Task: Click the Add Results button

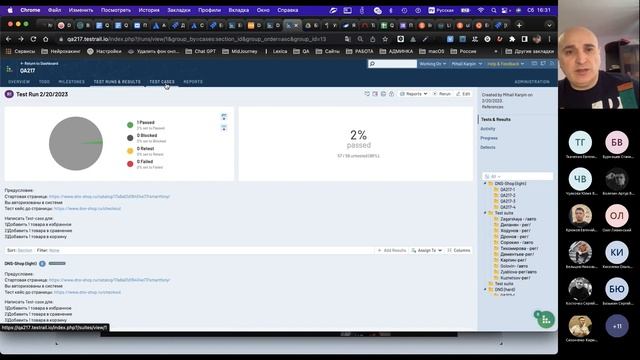Action: [392, 250]
